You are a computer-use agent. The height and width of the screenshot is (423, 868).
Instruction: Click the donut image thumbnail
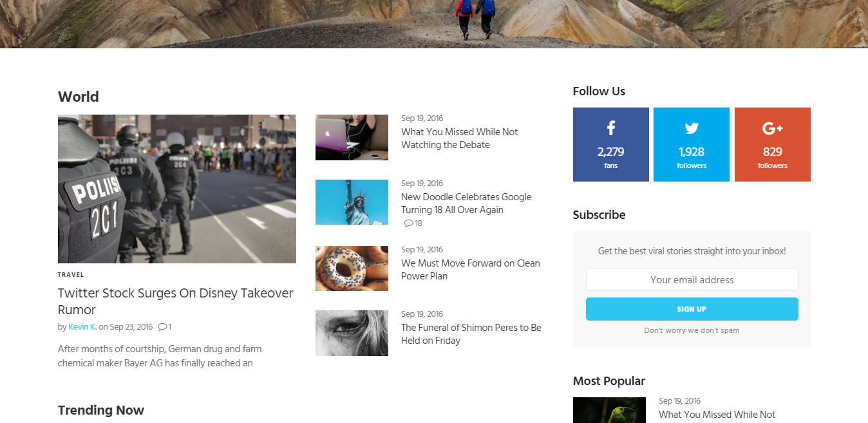coord(352,268)
